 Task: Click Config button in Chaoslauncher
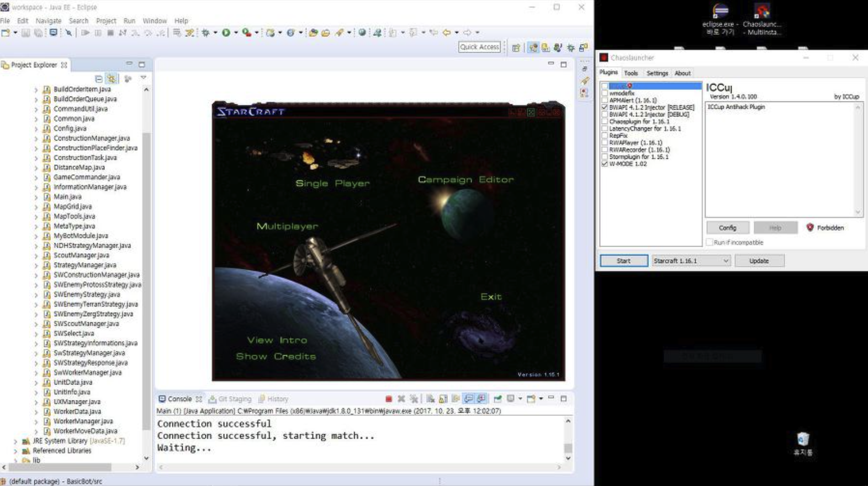coord(727,228)
